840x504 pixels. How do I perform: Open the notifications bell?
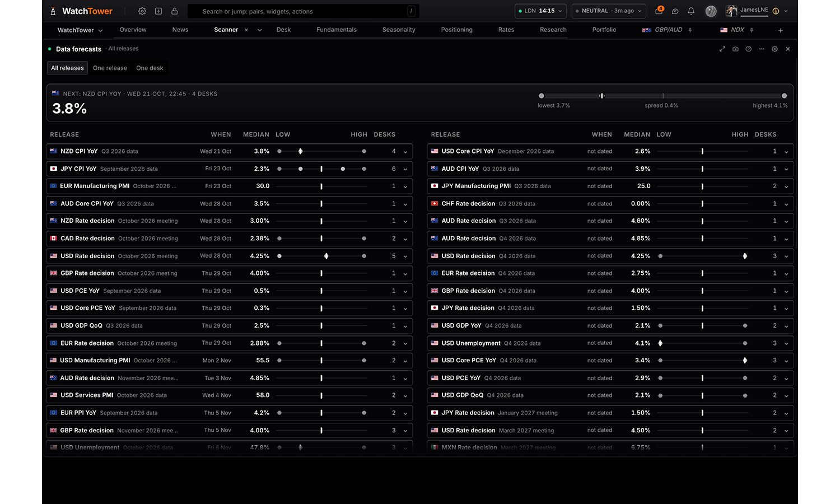(691, 11)
